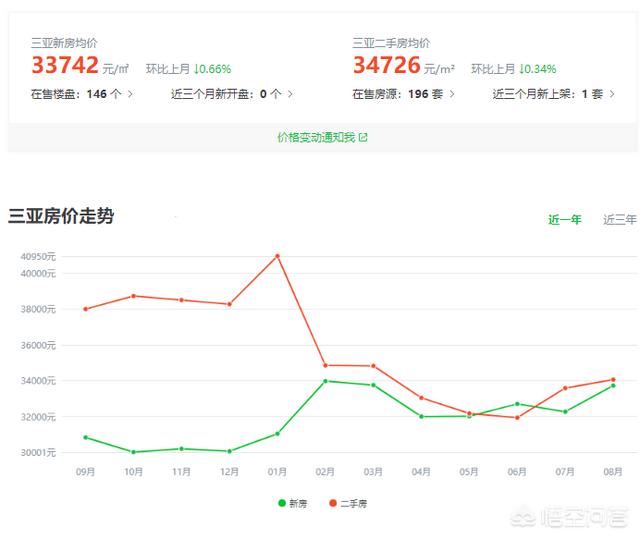Click the 30001元 axis label

point(38,452)
